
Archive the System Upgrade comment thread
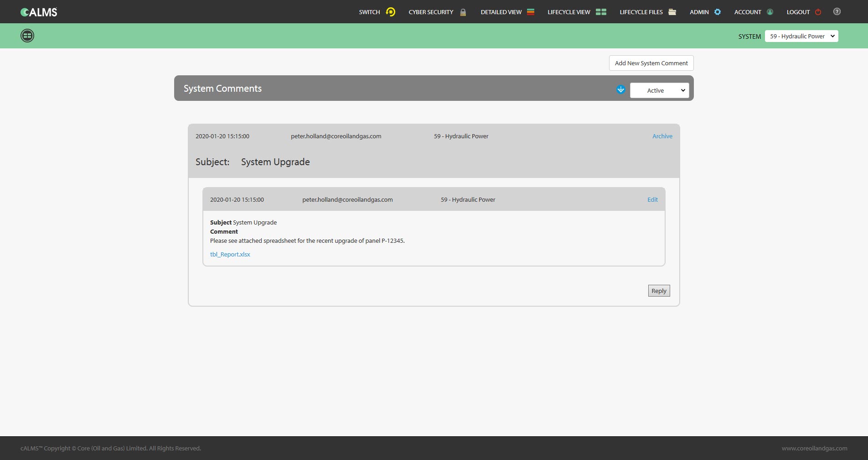coord(662,136)
